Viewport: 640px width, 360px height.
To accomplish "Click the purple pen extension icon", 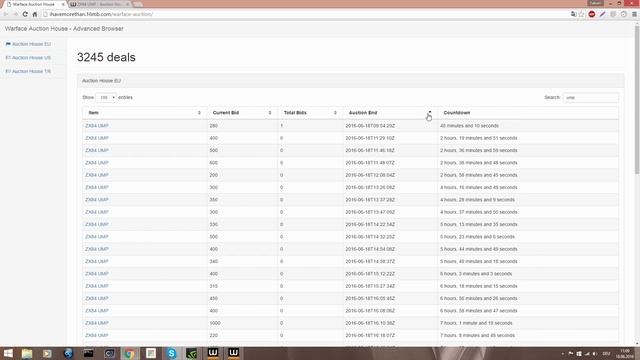I will point(602,14).
